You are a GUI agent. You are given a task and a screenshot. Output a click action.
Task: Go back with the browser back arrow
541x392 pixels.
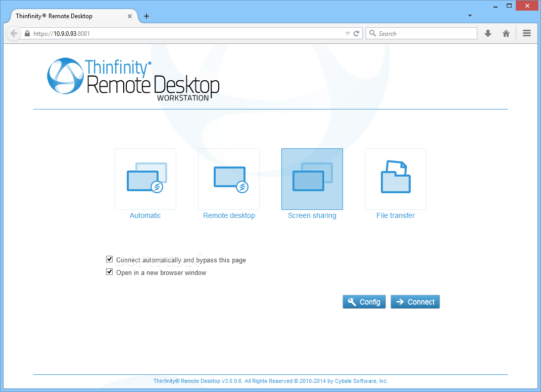14,33
